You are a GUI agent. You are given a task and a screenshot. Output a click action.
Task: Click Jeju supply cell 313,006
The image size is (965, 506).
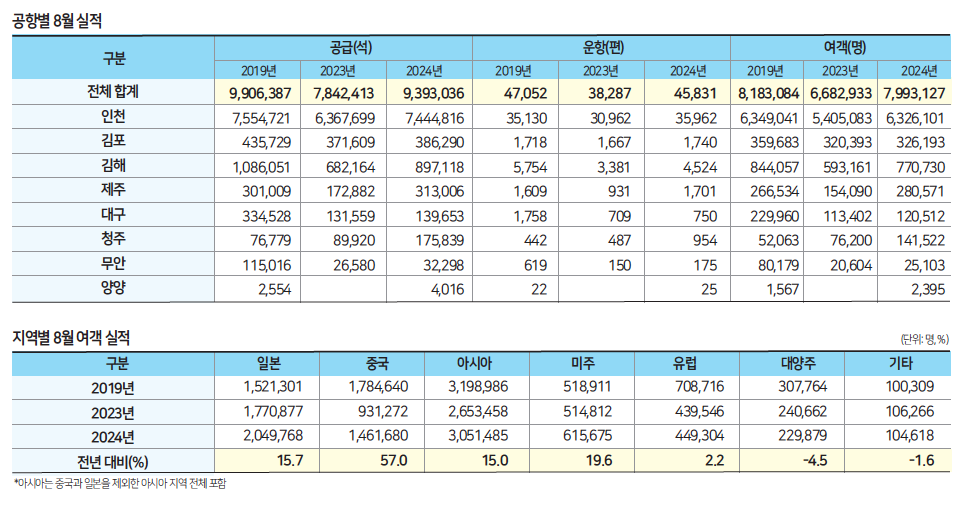tap(439, 191)
